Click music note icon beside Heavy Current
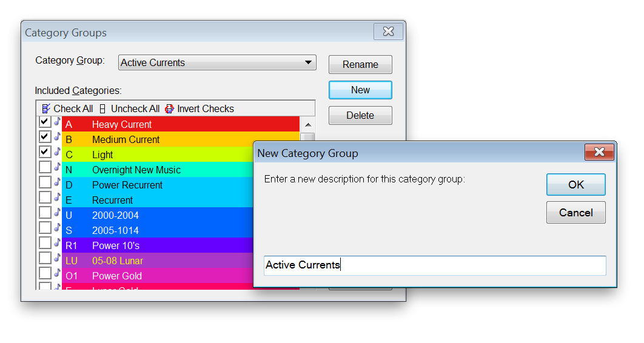 click(57, 122)
